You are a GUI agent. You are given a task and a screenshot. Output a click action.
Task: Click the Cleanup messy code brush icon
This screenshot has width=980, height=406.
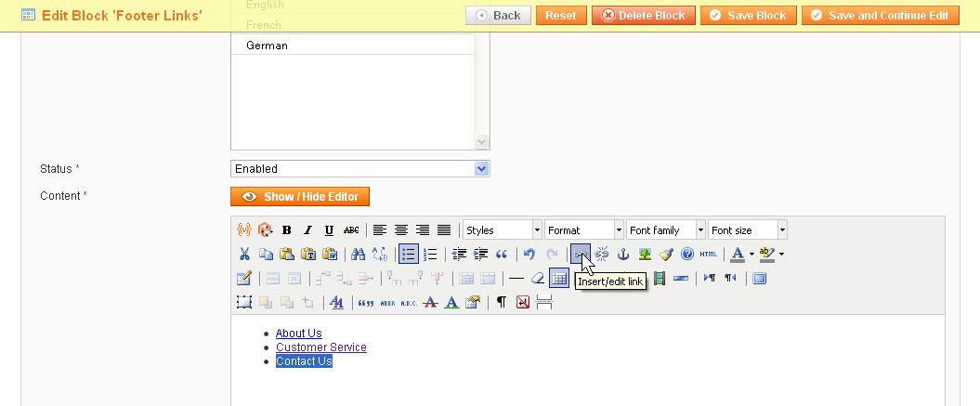pos(666,254)
